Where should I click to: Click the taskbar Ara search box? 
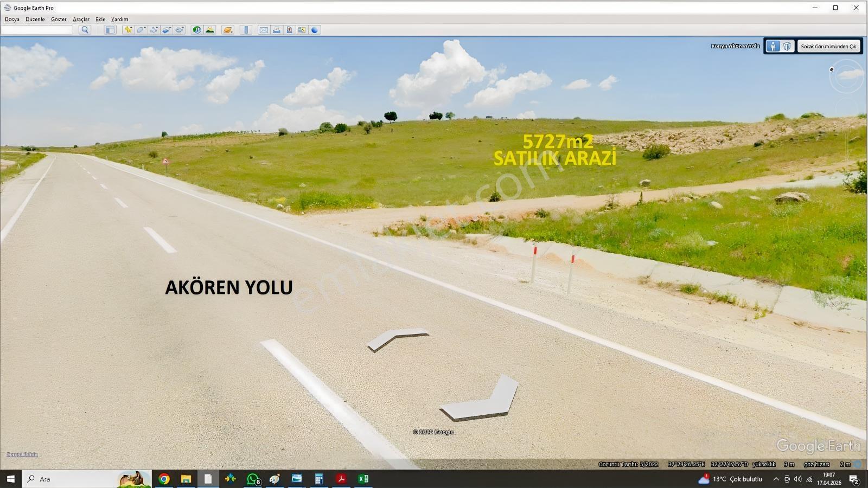(x=87, y=479)
